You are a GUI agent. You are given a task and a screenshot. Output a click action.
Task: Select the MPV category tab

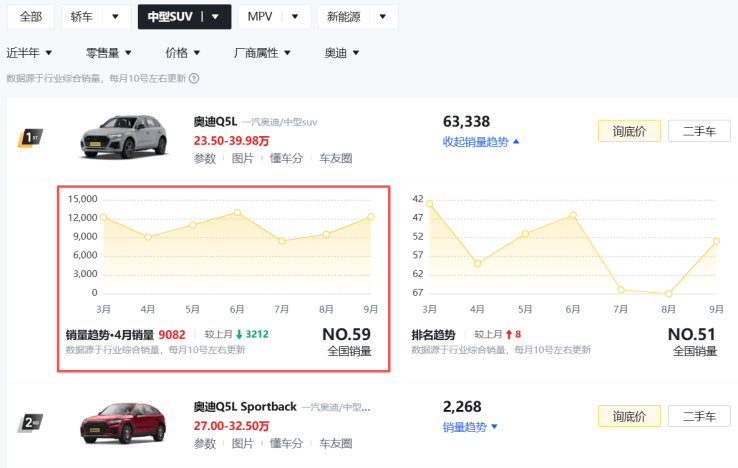coord(260,17)
